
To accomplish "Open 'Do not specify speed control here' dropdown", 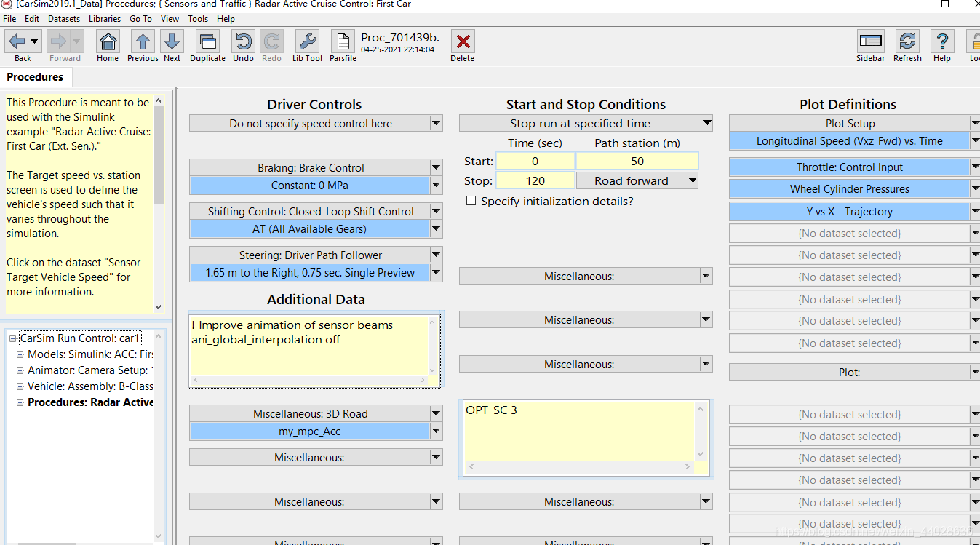I will point(316,124).
